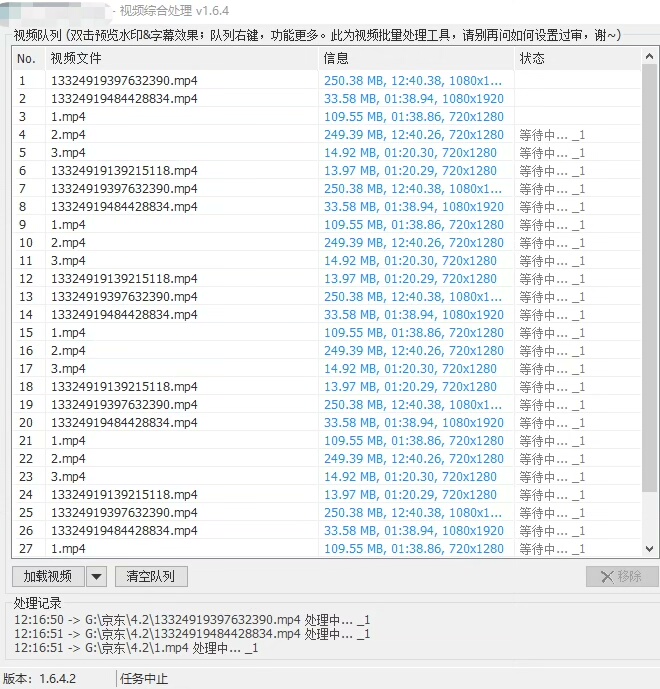This screenshot has height=689, width=660.
Task: Click 等待中 status in row 27
Action: [552, 549]
